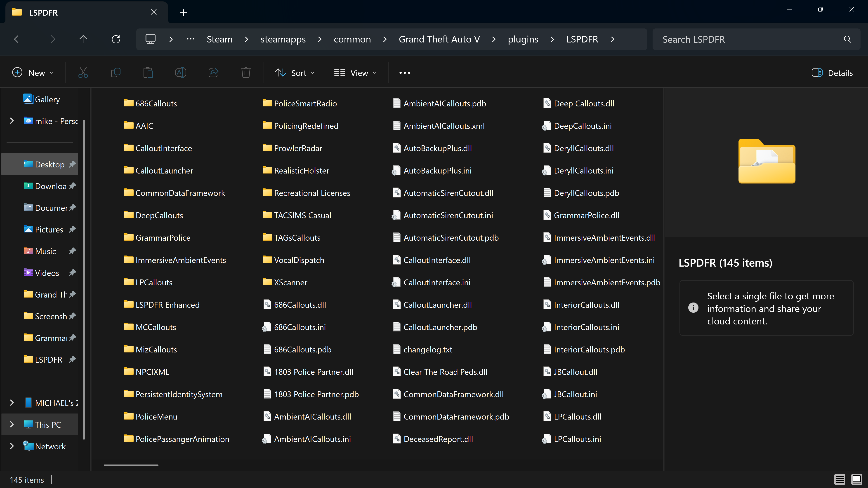This screenshot has height=488, width=868.
Task: Open the Sort dropdown menu
Action: click(x=295, y=73)
